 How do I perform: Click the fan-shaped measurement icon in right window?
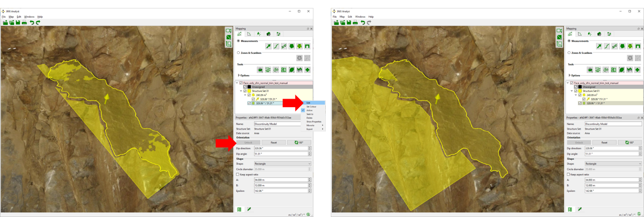click(x=630, y=47)
